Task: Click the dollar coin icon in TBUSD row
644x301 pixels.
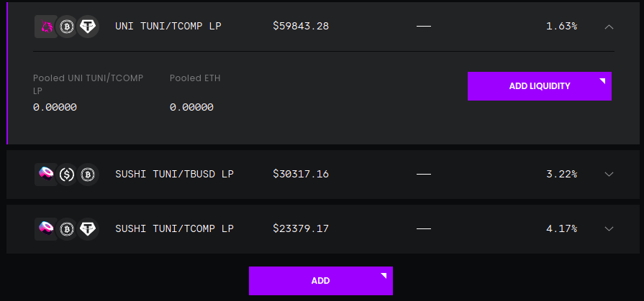Action: 66,175
